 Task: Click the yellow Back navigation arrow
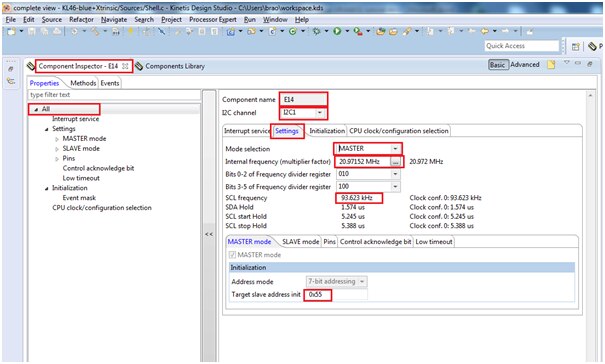click(485, 31)
